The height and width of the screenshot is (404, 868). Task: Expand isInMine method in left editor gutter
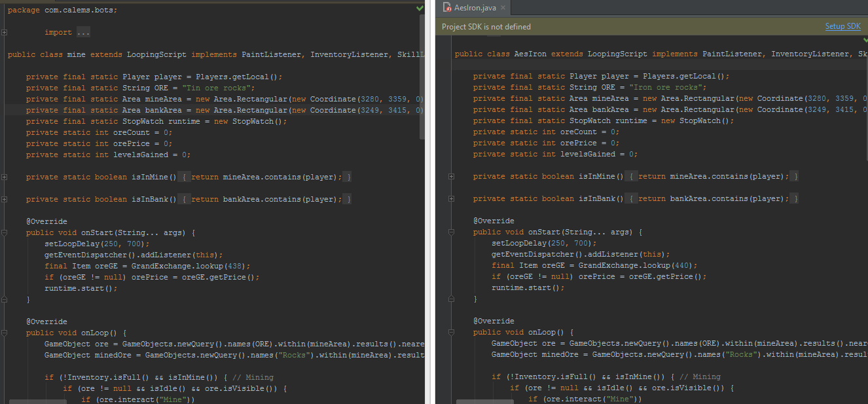click(x=5, y=177)
